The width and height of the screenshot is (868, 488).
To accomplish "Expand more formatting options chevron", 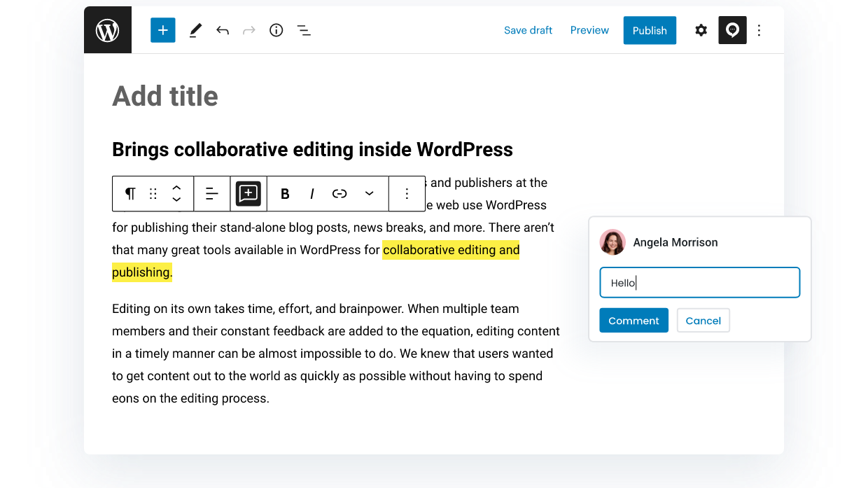I will pos(369,194).
